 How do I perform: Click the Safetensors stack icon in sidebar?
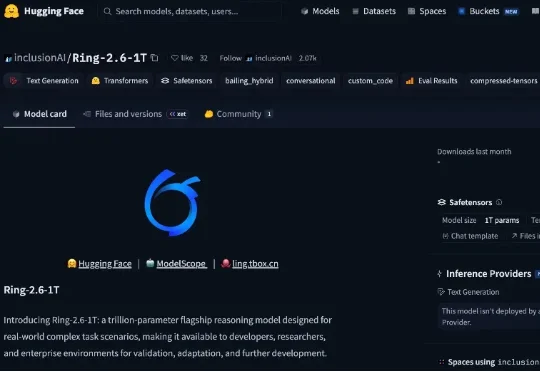[x=442, y=202]
